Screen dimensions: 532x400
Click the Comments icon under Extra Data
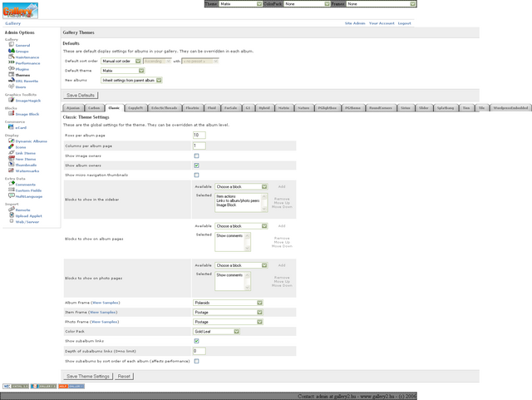11,185
